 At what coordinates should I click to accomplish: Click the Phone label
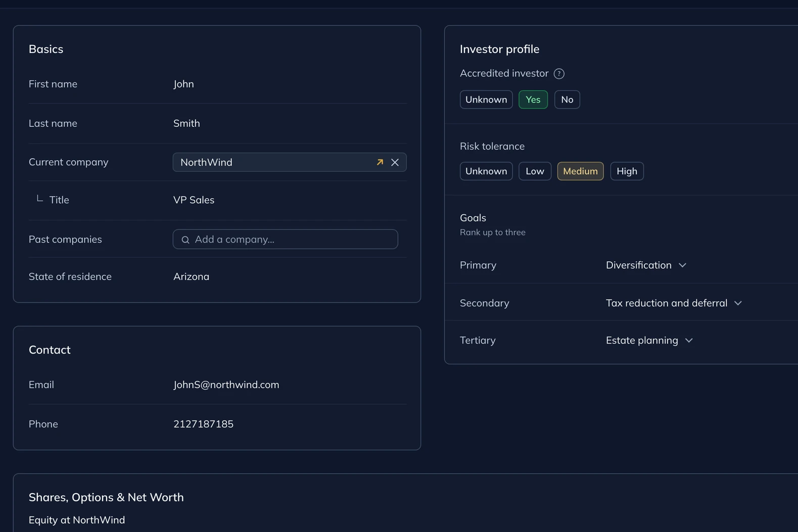tap(43, 424)
